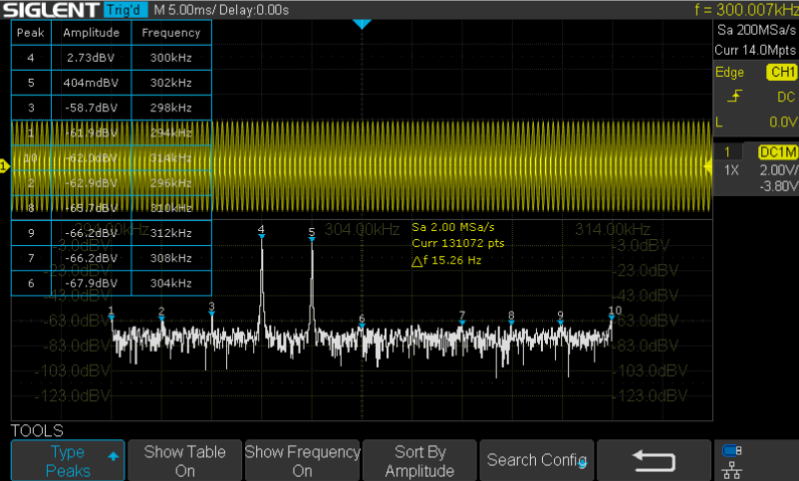Open the Search Config submenu
Image resolution: width=799 pixels, height=481 pixels.
pyautogui.click(x=536, y=461)
